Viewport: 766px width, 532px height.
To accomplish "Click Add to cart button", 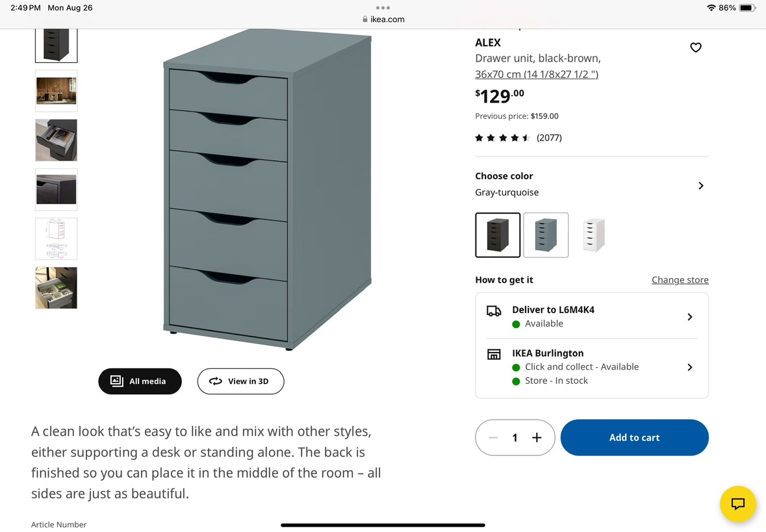I will (634, 438).
